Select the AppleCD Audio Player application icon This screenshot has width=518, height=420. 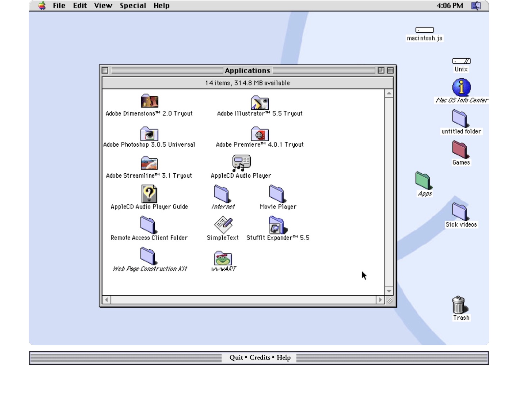point(241,163)
